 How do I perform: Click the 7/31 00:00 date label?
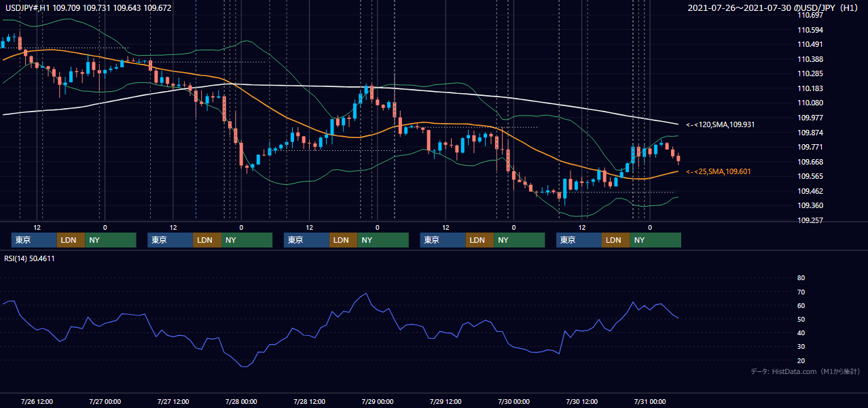(650, 402)
